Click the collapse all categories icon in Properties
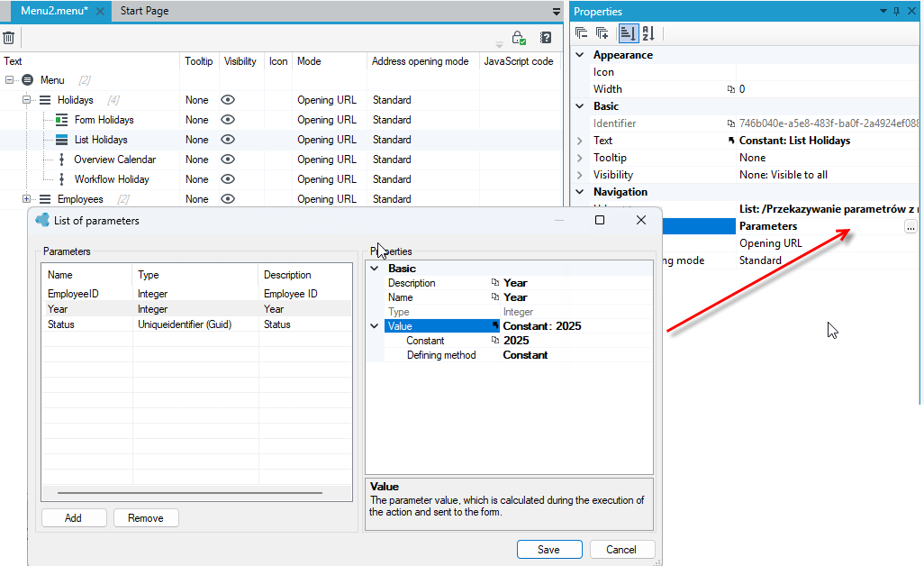 pos(582,33)
